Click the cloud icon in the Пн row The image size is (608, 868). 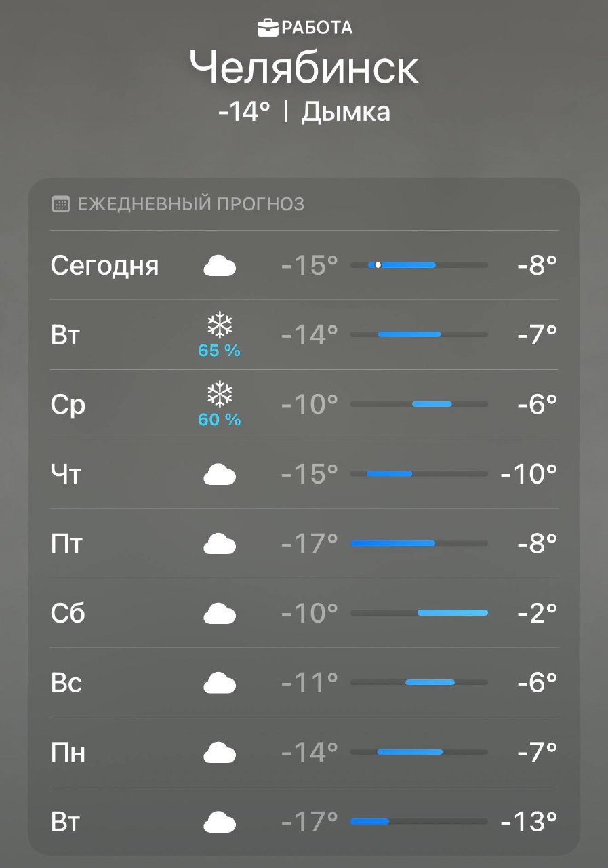click(220, 753)
